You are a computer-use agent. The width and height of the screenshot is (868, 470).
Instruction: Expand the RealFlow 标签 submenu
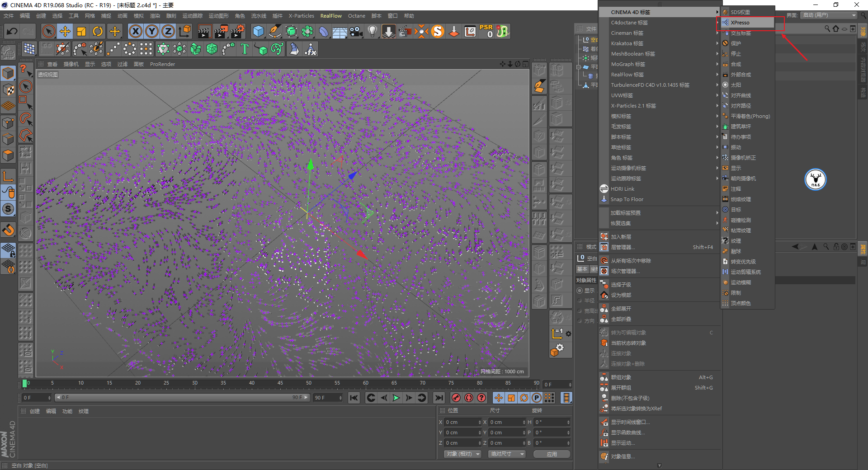point(660,75)
